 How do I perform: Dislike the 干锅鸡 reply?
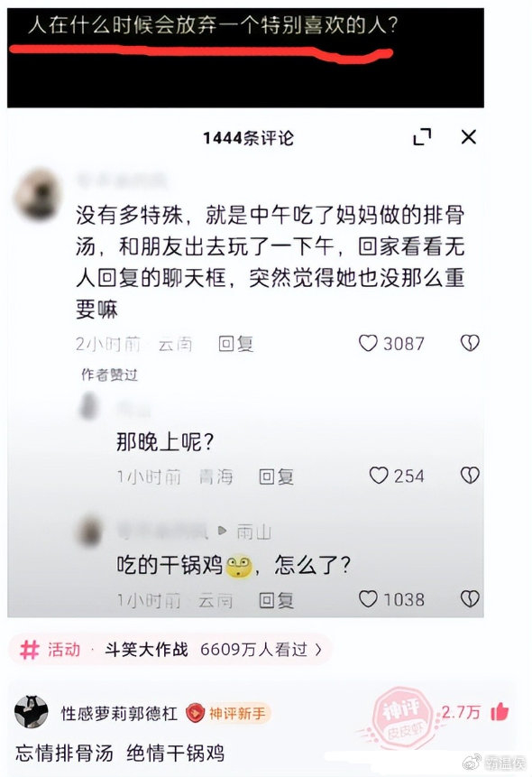click(x=470, y=598)
